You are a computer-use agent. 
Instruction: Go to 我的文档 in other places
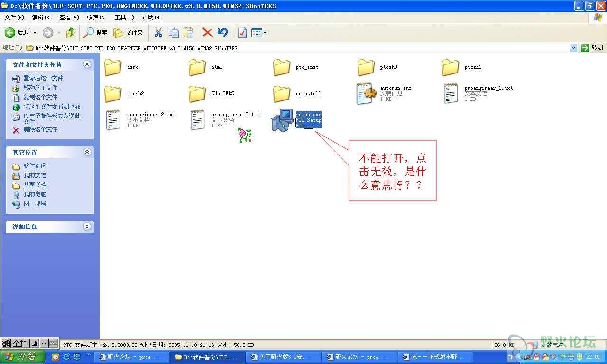pyautogui.click(x=35, y=175)
